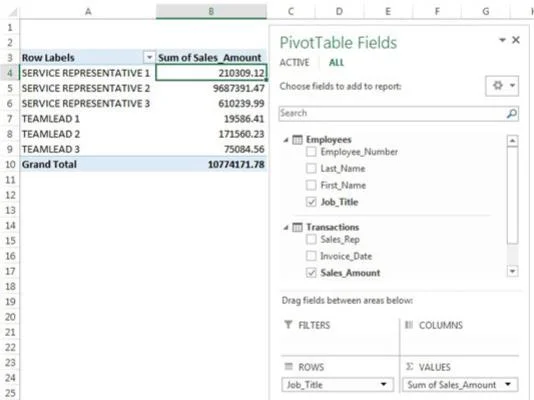Click the field list scrollbar down arrow

pos(513,272)
